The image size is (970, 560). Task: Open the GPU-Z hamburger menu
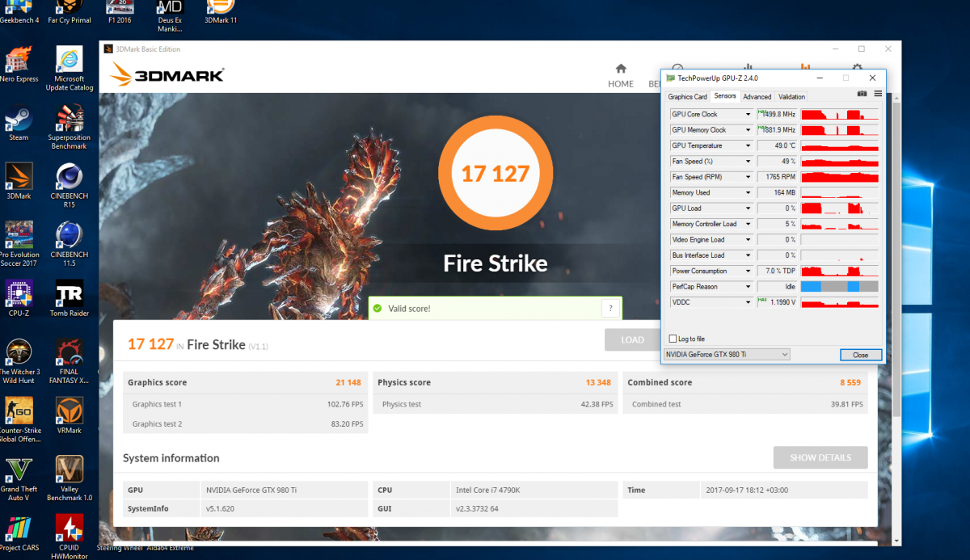click(x=878, y=94)
